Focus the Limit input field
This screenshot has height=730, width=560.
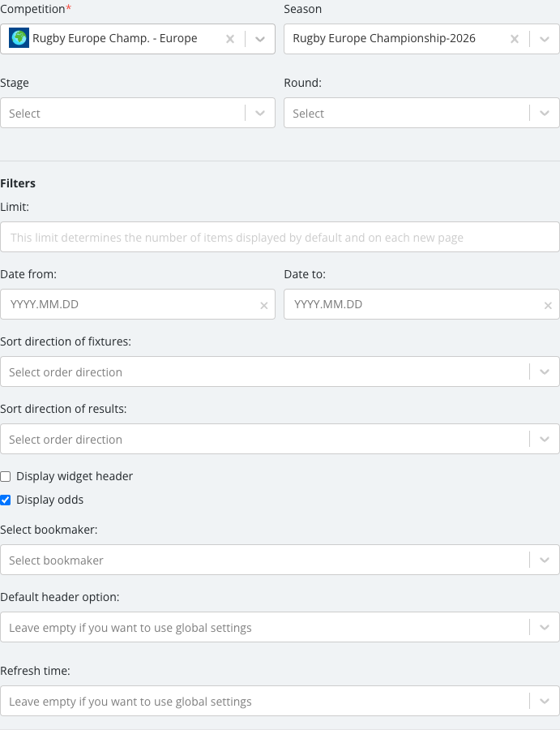[x=280, y=237]
